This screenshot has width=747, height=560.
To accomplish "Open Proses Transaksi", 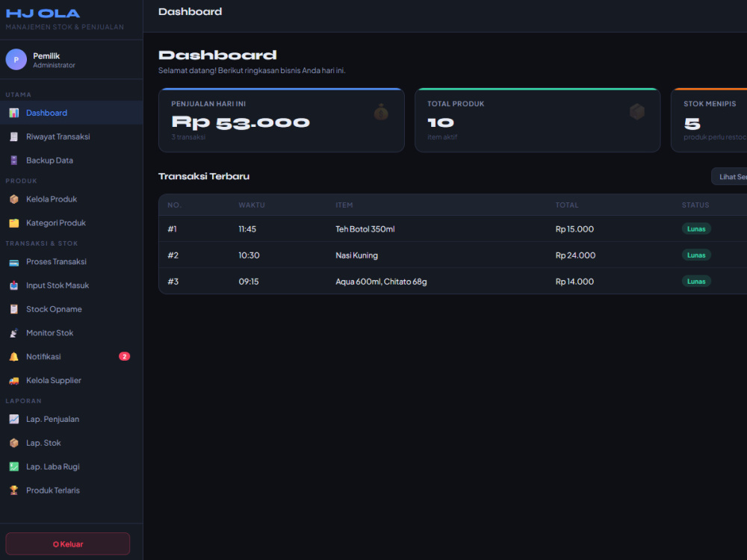I will tap(72, 262).
